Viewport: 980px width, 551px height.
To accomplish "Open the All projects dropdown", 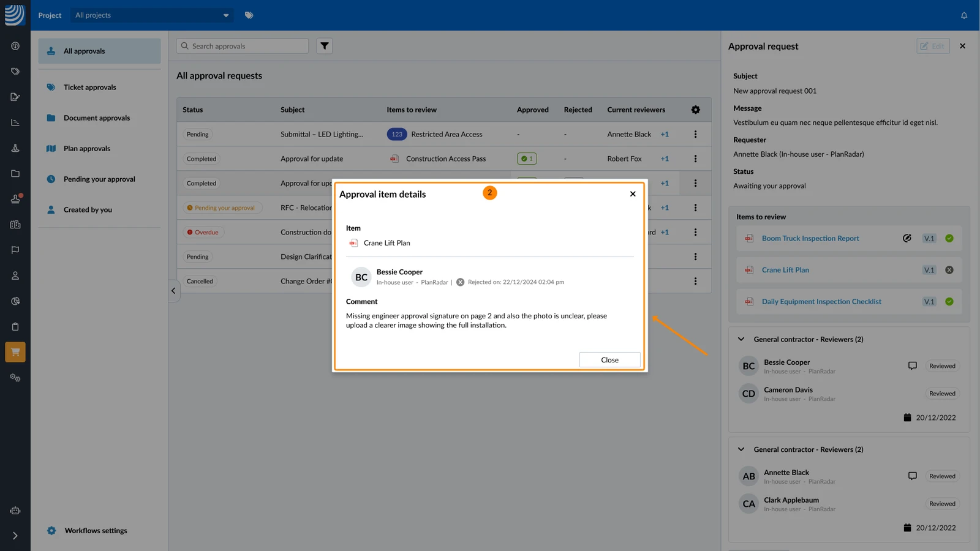I will pos(152,15).
